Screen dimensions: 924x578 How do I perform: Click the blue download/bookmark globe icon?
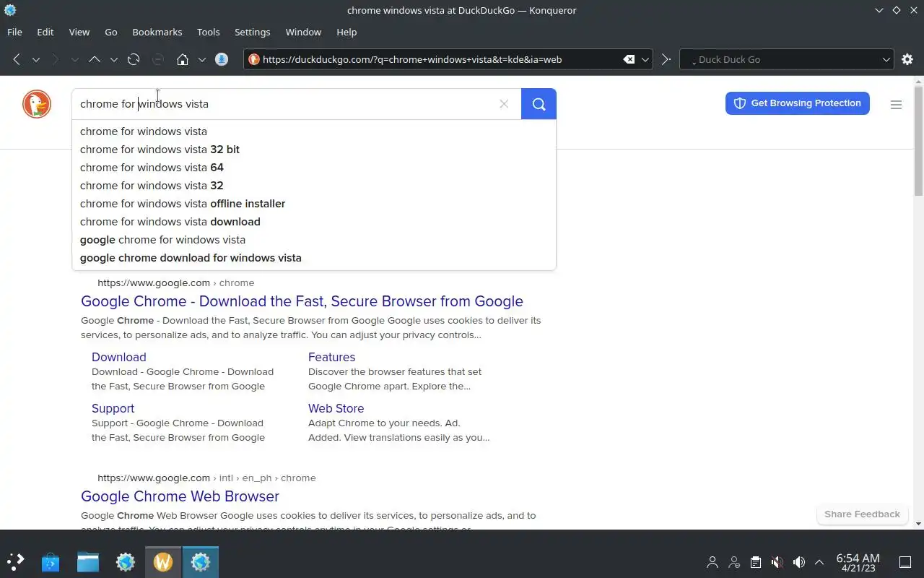pyautogui.click(x=222, y=59)
